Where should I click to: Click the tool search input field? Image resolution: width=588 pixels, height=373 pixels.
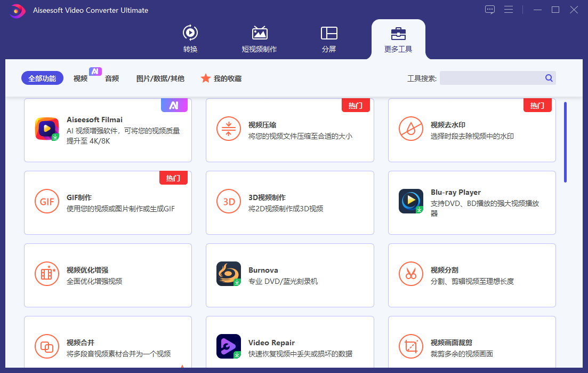(490, 78)
